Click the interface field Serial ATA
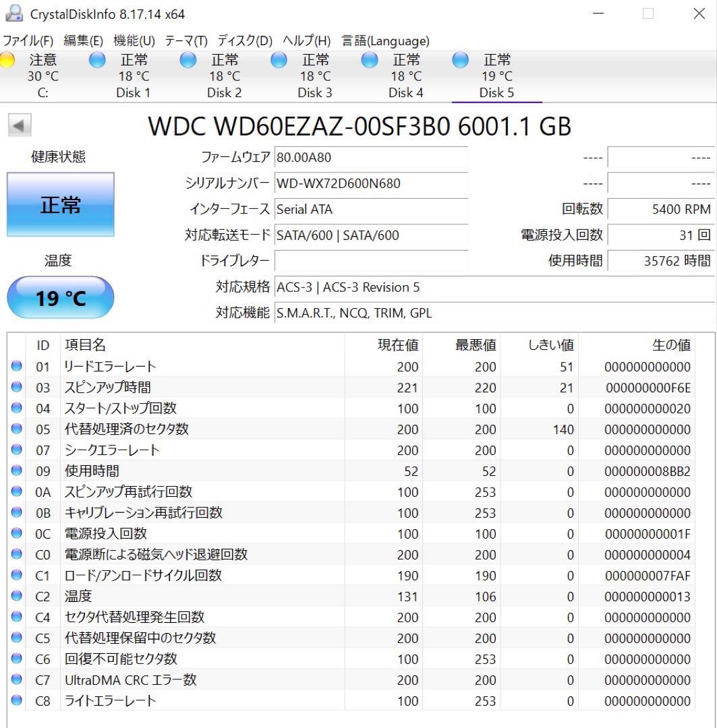The width and height of the screenshot is (717, 728). [371, 210]
